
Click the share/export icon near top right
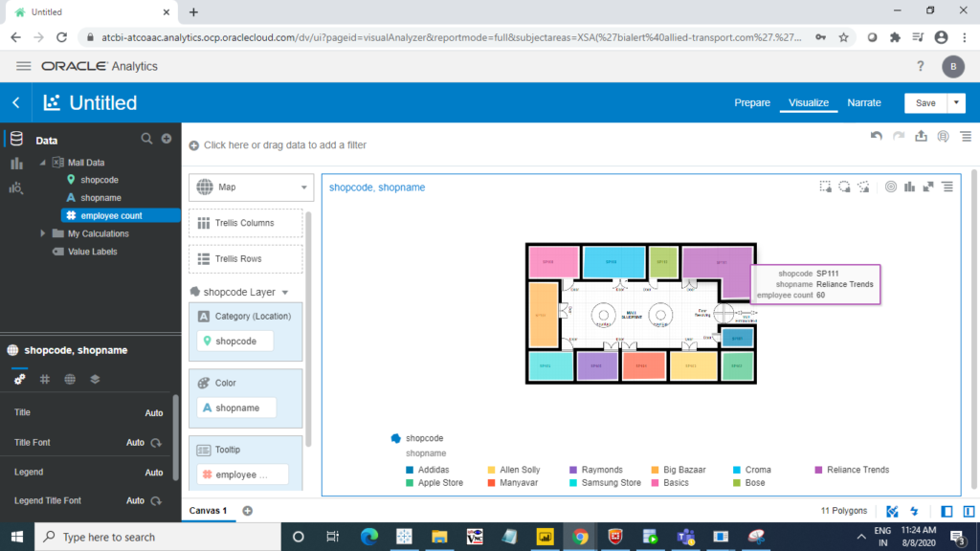(922, 136)
